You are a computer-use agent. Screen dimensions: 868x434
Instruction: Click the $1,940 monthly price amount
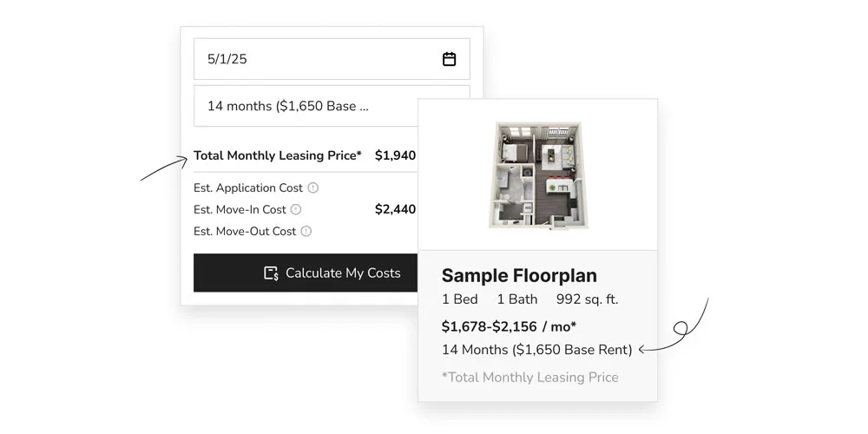pos(395,156)
